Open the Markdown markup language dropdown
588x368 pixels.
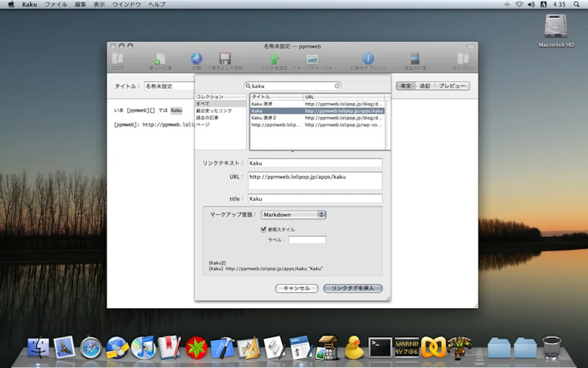point(293,214)
